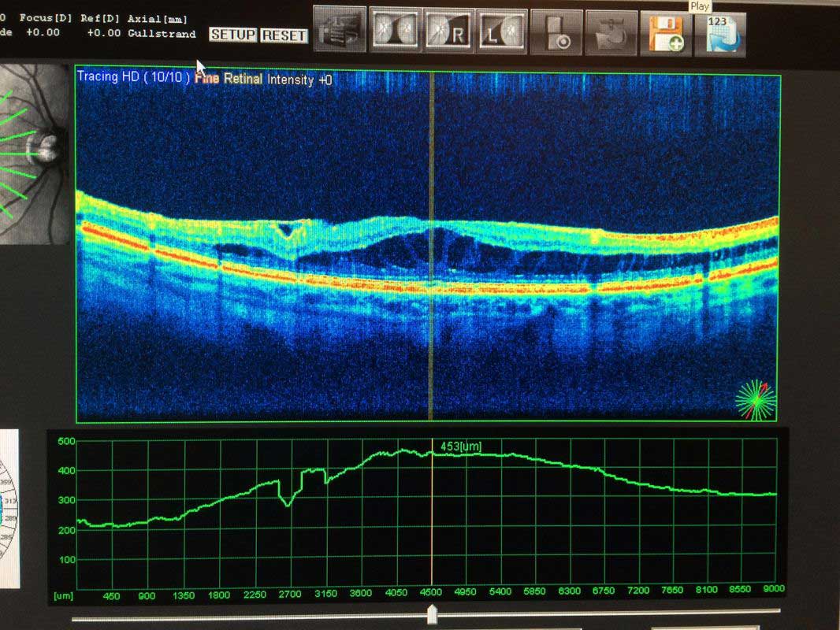This screenshot has width=840, height=630.
Task: Click the patient file cabinet icon
Action: coord(340,30)
